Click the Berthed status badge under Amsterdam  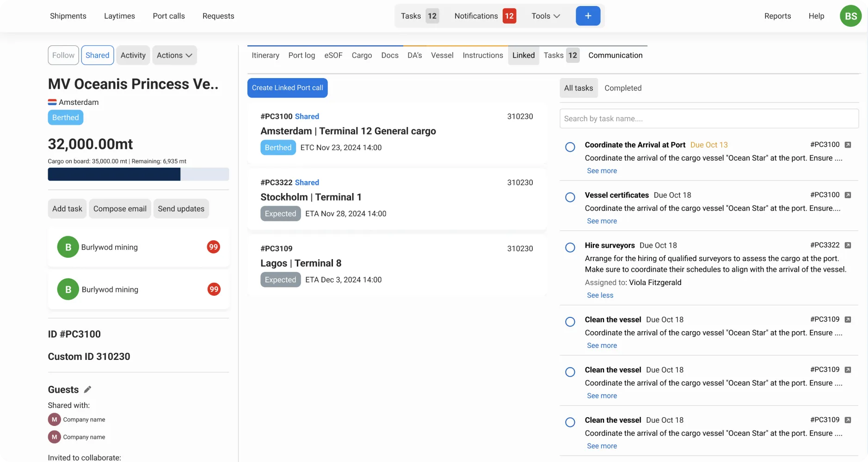pyautogui.click(x=65, y=117)
